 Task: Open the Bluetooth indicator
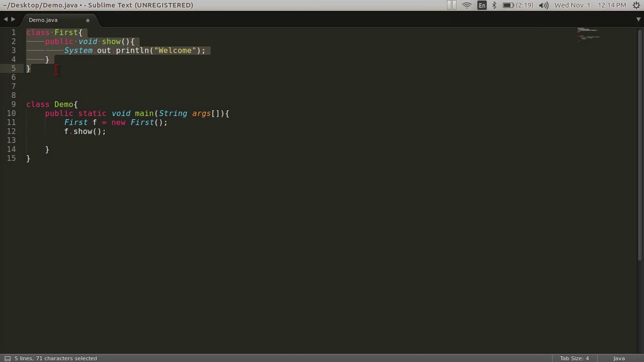click(494, 5)
